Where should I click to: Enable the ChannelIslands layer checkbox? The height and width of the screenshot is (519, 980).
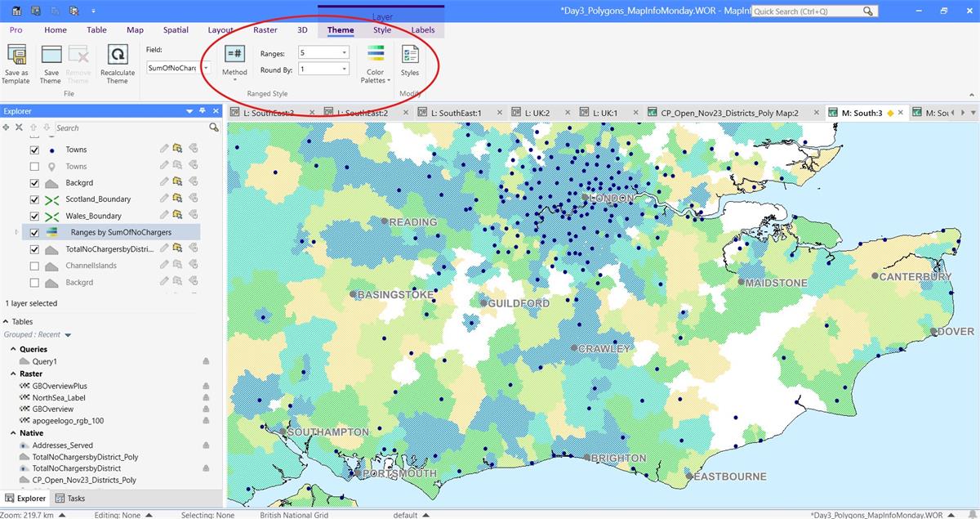tap(34, 266)
